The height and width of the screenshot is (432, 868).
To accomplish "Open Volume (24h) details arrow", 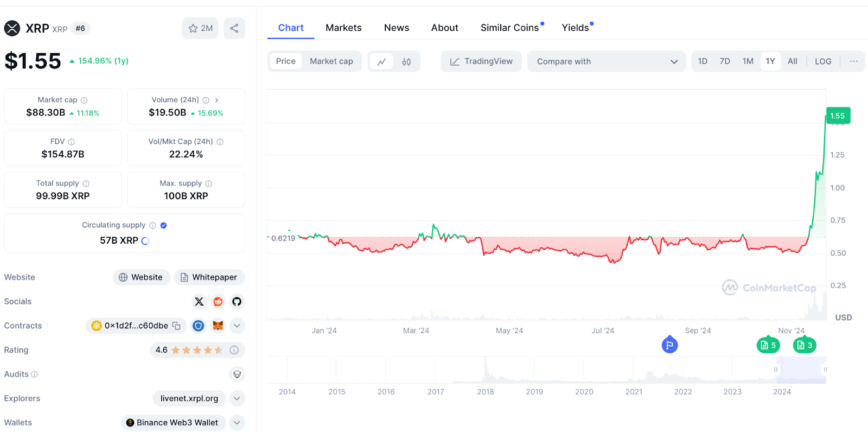I will coord(216,100).
